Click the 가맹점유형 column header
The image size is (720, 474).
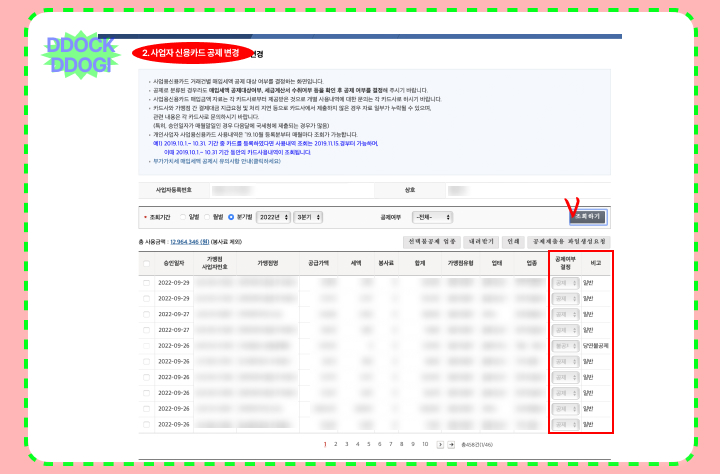click(x=461, y=264)
